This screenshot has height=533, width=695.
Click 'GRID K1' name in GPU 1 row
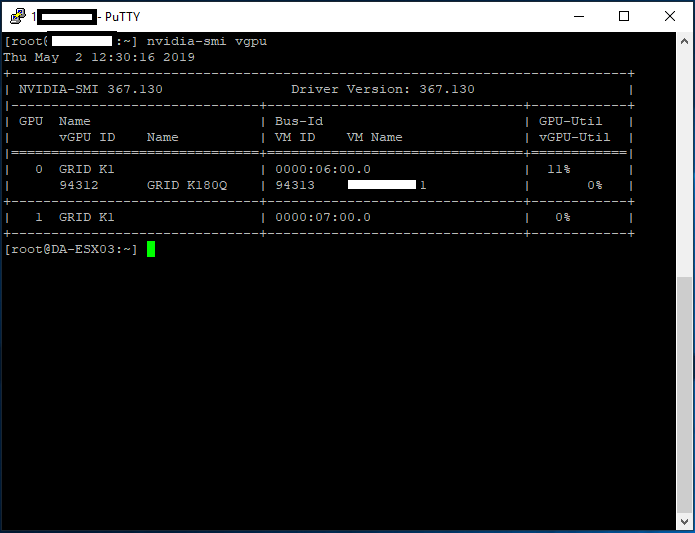pos(86,217)
